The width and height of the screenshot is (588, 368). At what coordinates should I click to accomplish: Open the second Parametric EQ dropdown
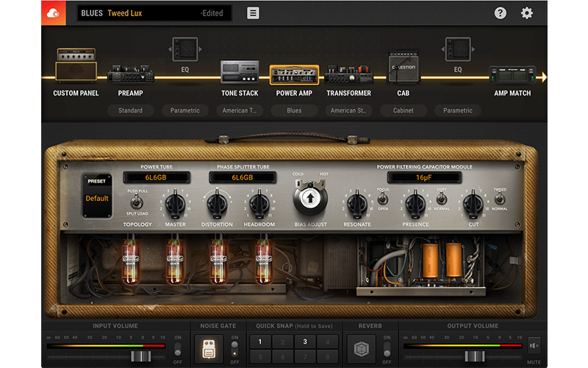coord(458,110)
